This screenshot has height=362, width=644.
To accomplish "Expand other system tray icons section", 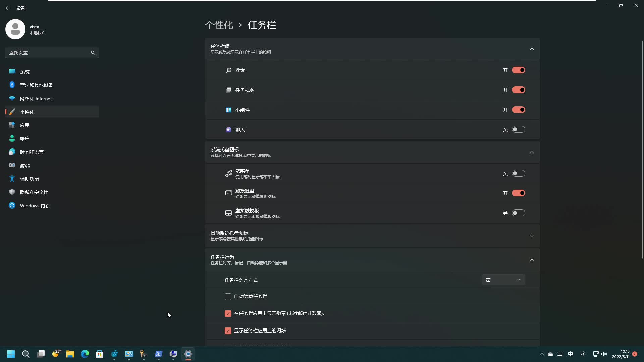I will point(532,236).
